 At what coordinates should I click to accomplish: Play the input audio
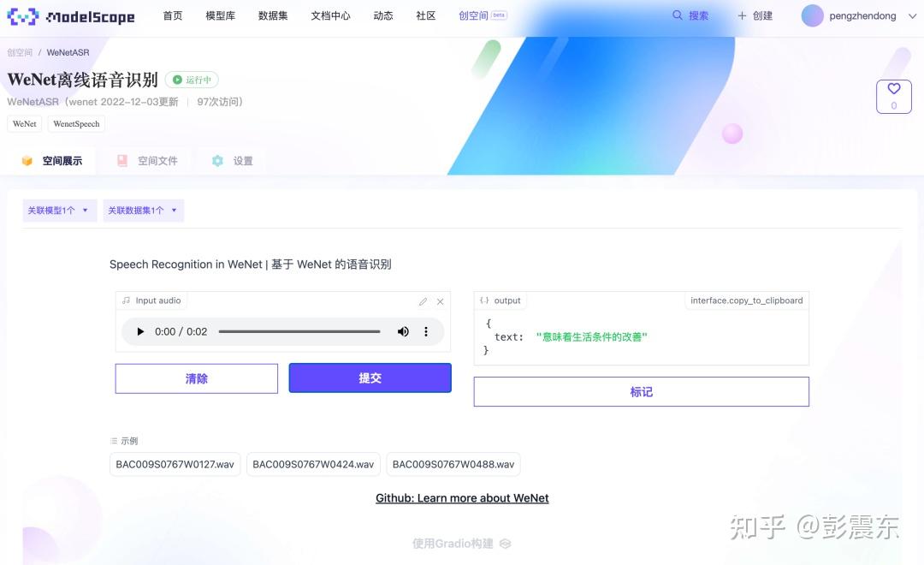click(140, 331)
